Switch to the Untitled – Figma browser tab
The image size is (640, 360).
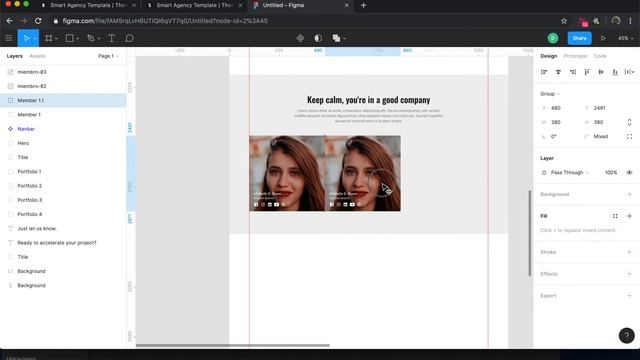pos(300,5)
